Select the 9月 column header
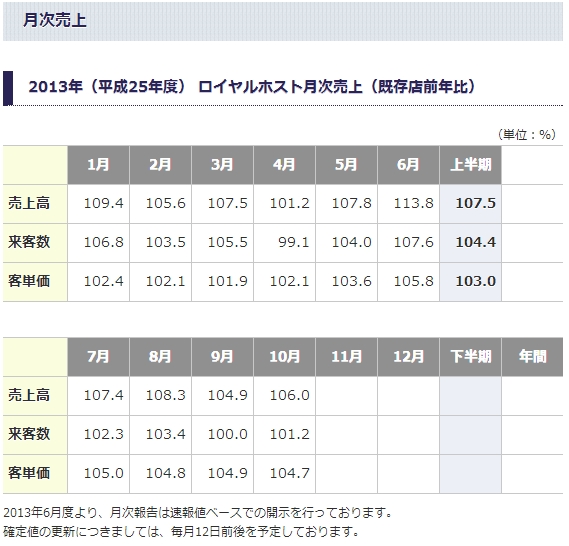569x546 pixels. pos(222,357)
